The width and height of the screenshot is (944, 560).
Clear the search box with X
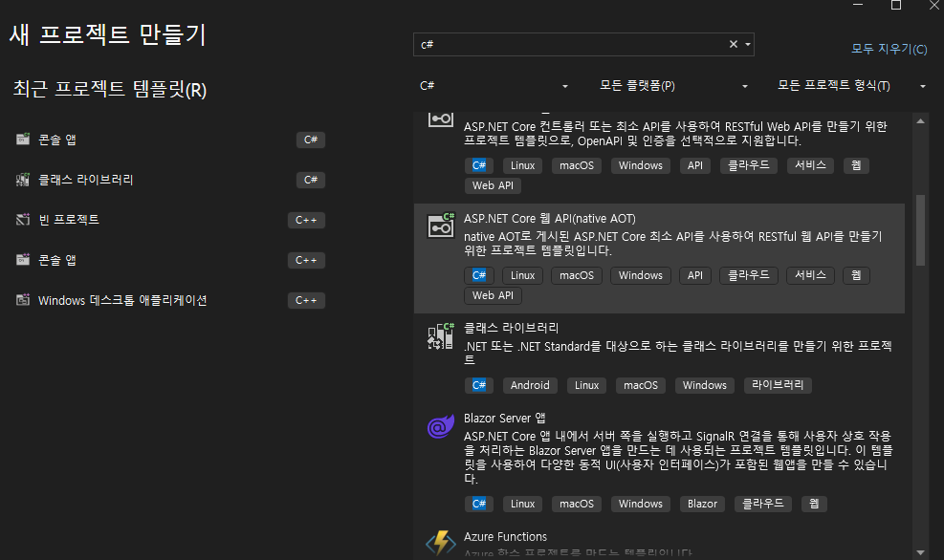tap(734, 44)
